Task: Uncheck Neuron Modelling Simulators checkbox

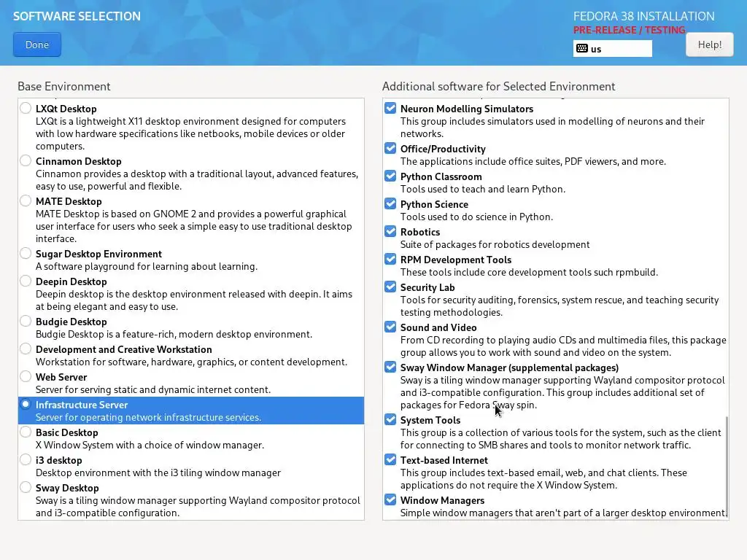Action: pyautogui.click(x=390, y=108)
